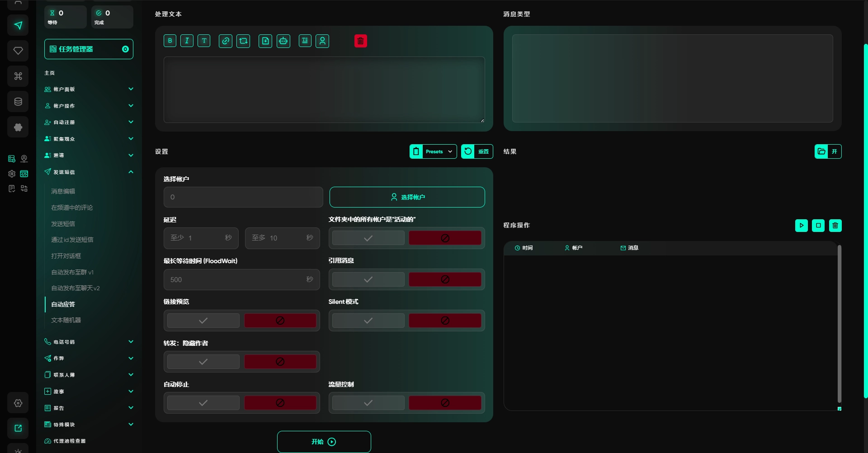The image size is (868, 453).
Task: Apply italic formatting with the I icon
Action: click(x=187, y=41)
